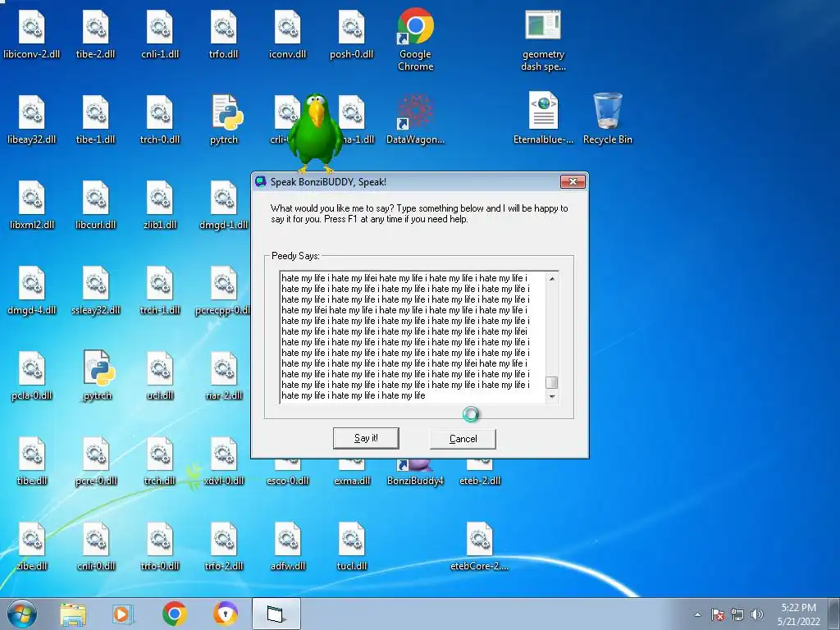The image size is (840, 630).
Task: Select the eteb-2.dll file icon
Action: tap(479, 473)
